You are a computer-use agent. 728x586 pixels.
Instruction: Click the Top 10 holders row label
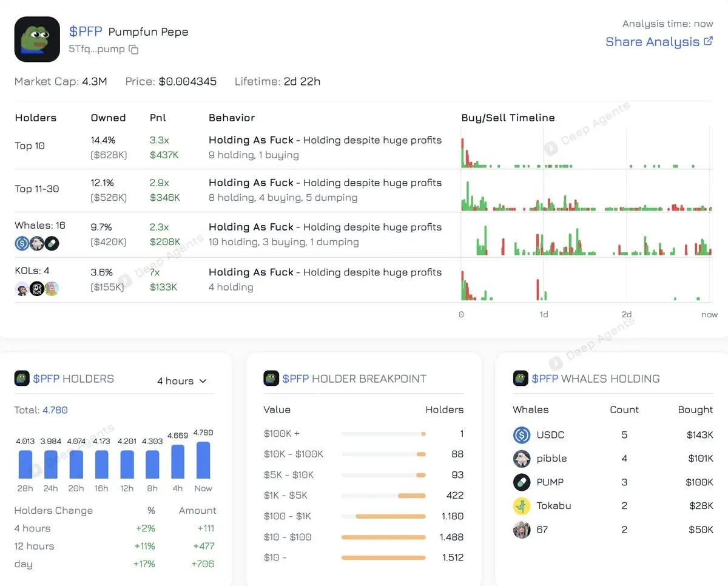[x=30, y=146]
